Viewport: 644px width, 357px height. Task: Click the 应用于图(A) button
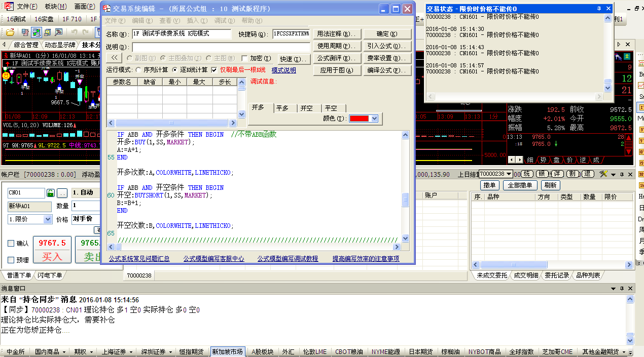click(x=337, y=70)
